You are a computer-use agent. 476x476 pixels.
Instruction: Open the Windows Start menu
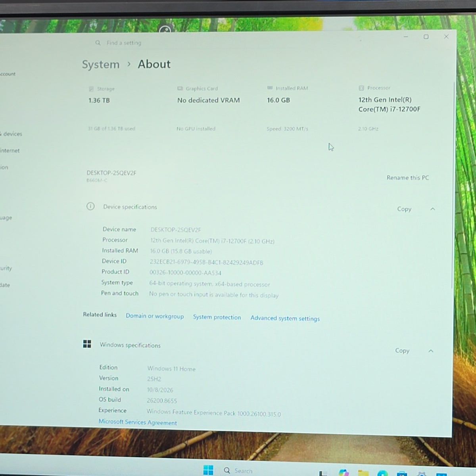tap(208, 470)
